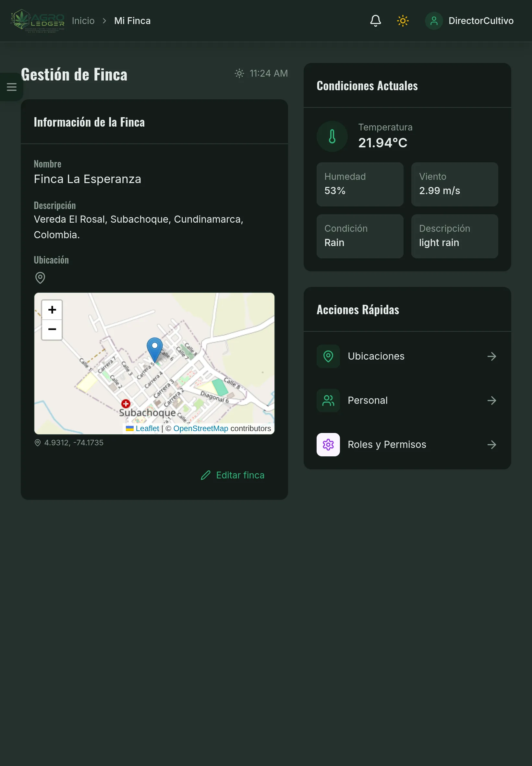This screenshot has height=766, width=532.
Task: Open Ubicaciones quick action
Action: [x=407, y=356]
